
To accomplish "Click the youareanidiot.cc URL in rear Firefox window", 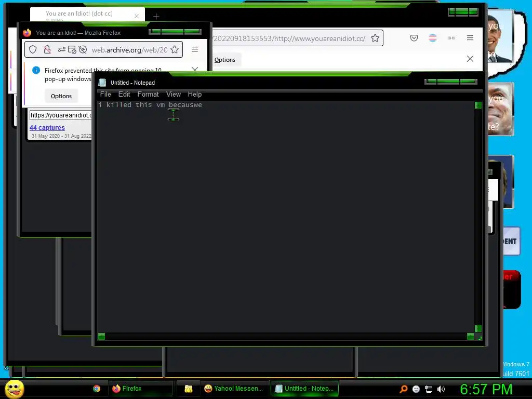I will pos(289,38).
